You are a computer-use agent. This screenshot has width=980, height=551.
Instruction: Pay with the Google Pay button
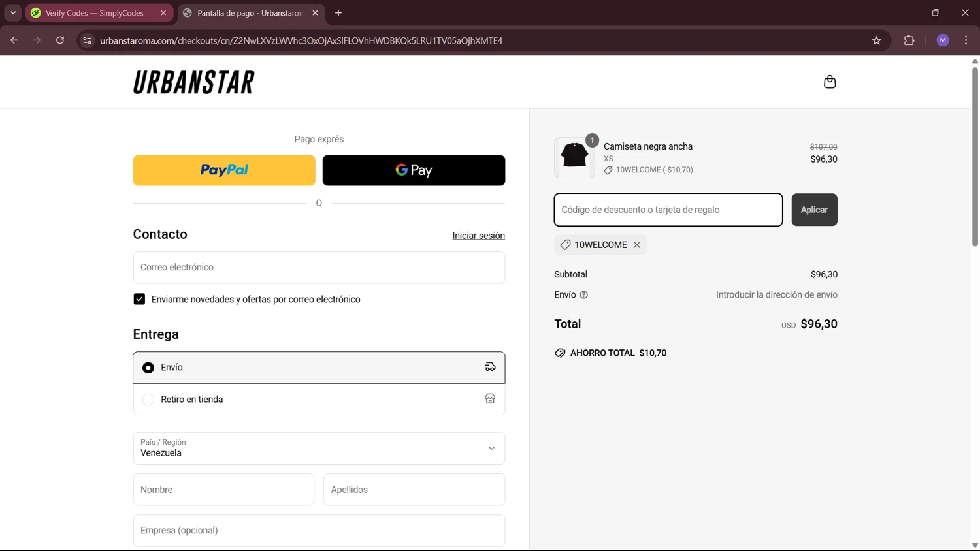click(x=414, y=170)
